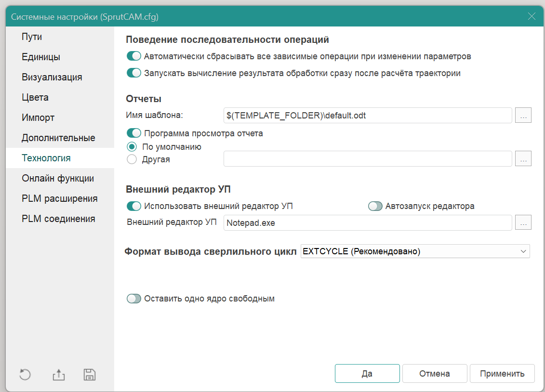Browse for another report viewer program
Viewport: 545px width, 392px height.
pos(523,158)
